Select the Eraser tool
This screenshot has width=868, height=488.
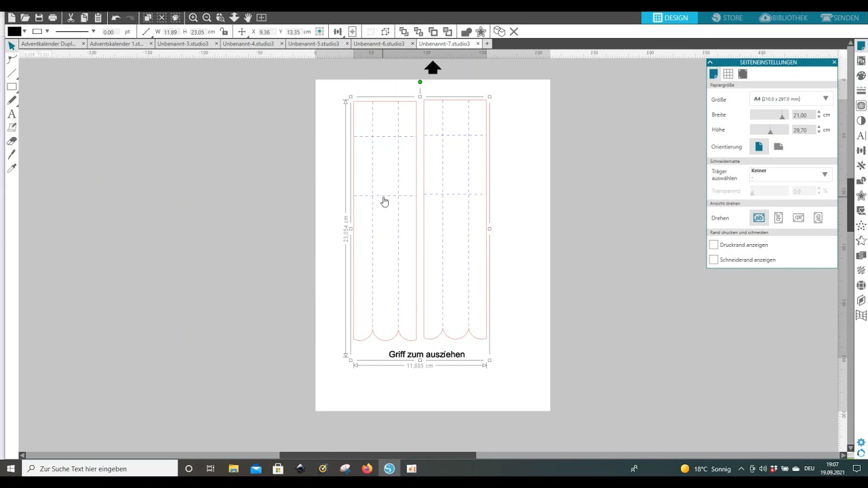(12, 141)
